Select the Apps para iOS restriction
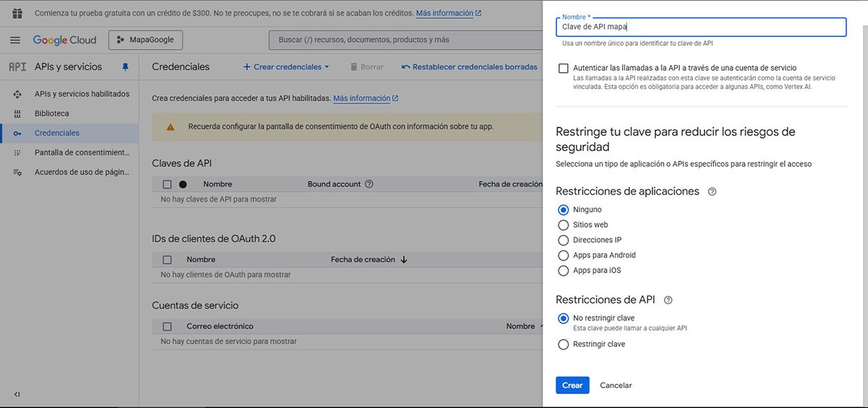The image size is (868, 408). 563,271
